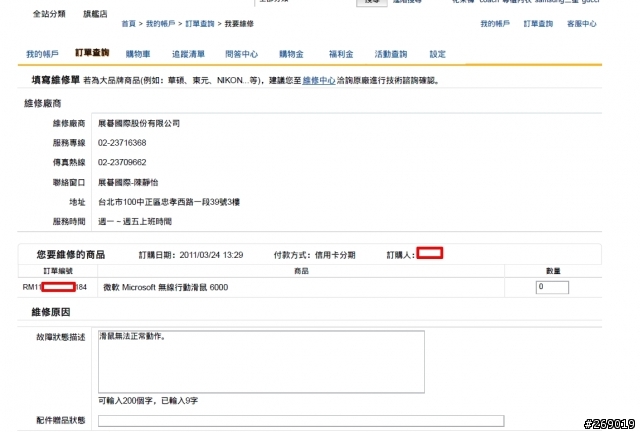Click 我要維修 in the breadcrumb
The image size is (640, 432).
[239, 24]
